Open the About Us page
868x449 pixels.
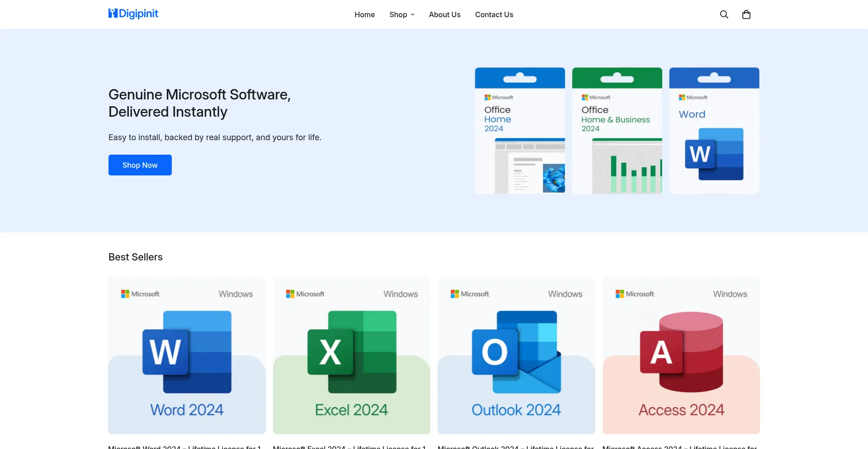click(445, 14)
